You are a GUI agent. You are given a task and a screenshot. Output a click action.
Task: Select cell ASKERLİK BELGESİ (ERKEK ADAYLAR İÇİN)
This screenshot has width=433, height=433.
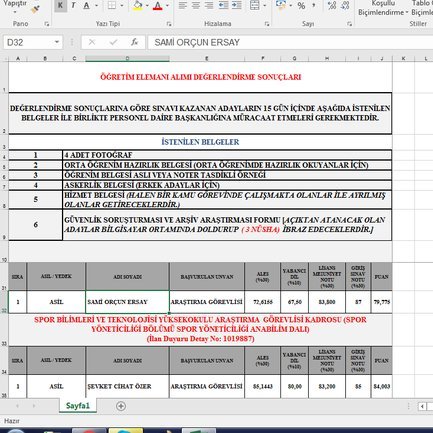[227, 185]
